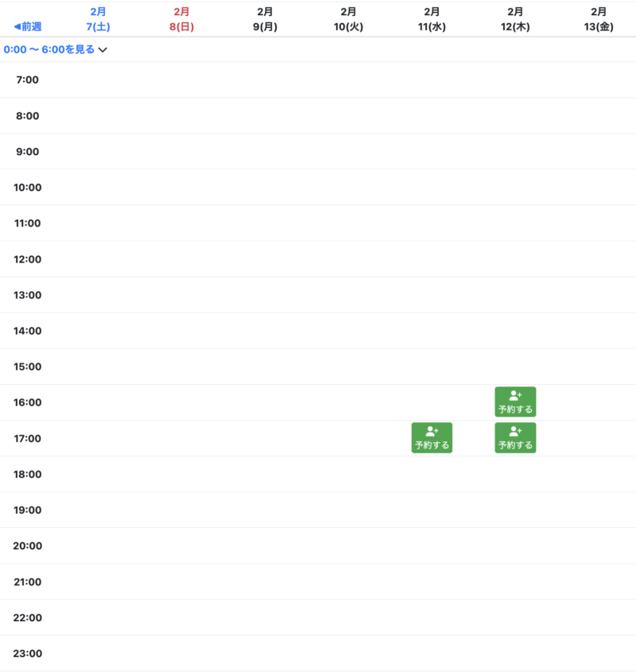Viewport: 636px width, 672px height.
Task: Click the 2月9(月) Monday date header
Action: (x=265, y=19)
